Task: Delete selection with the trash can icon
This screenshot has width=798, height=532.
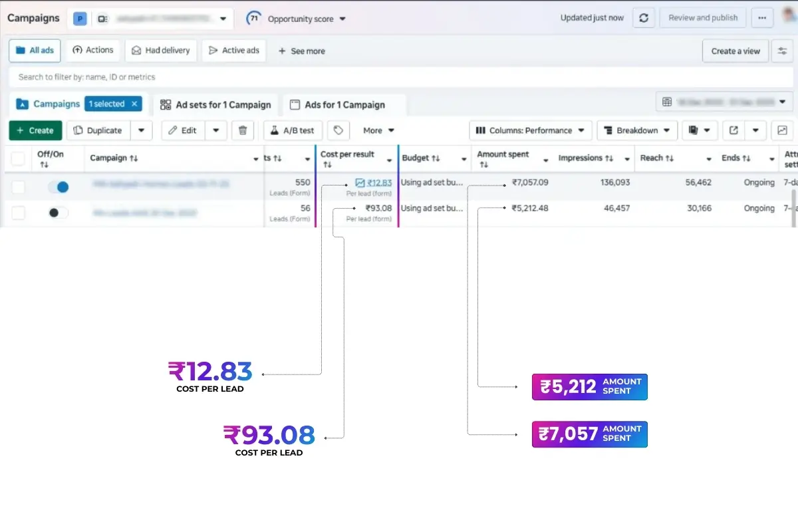Action: tap(243, 130)
